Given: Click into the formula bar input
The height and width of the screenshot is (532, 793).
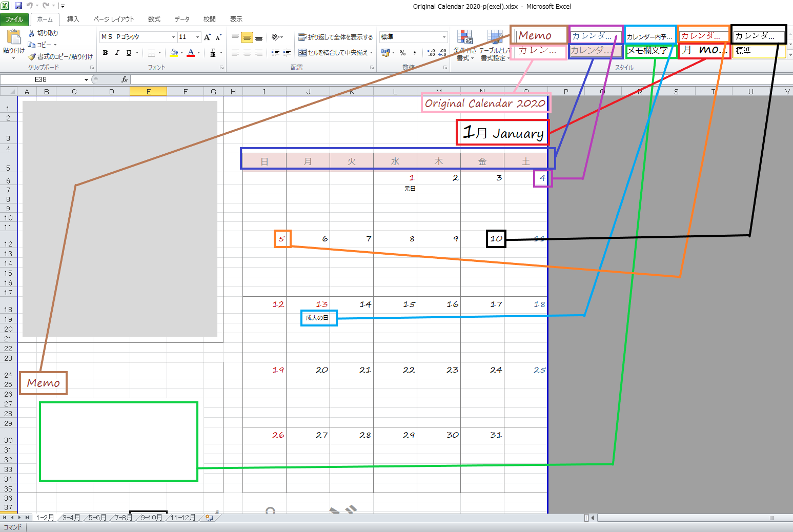Looking at the screenshot, I should 461,79.
